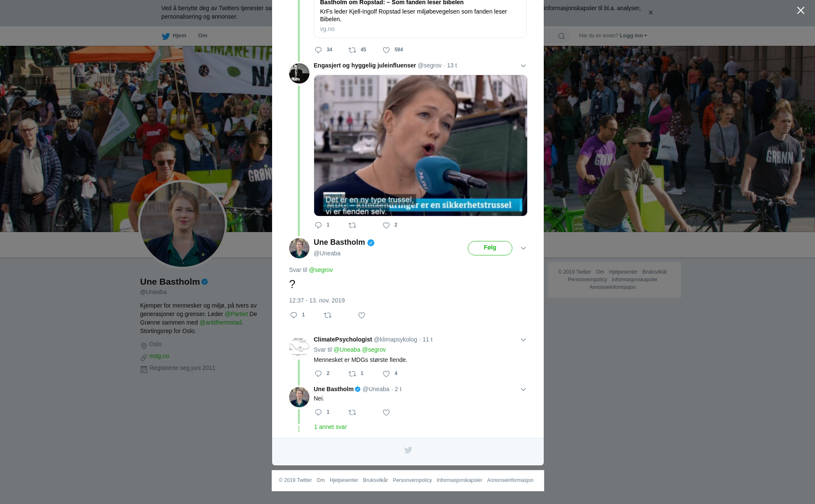Expand the Logg inn dropdown
The width and height of the screenshot is (815, 504).
(x=633, y=36)
